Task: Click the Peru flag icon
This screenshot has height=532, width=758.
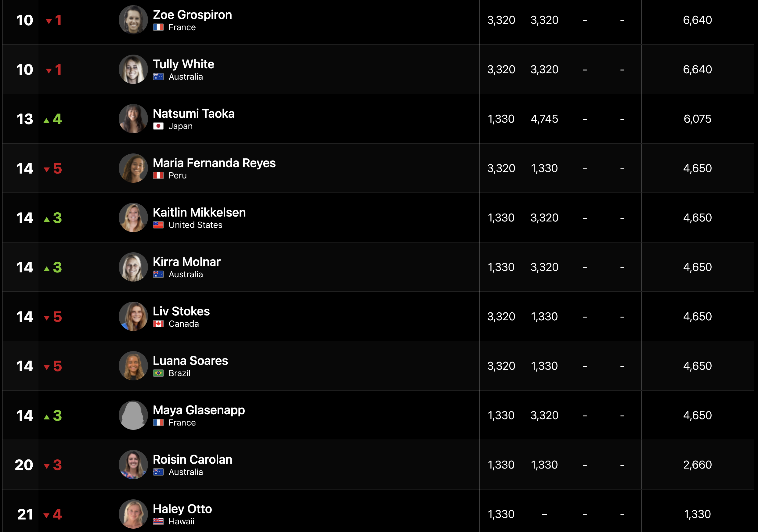Action: [x=158, y=176]
